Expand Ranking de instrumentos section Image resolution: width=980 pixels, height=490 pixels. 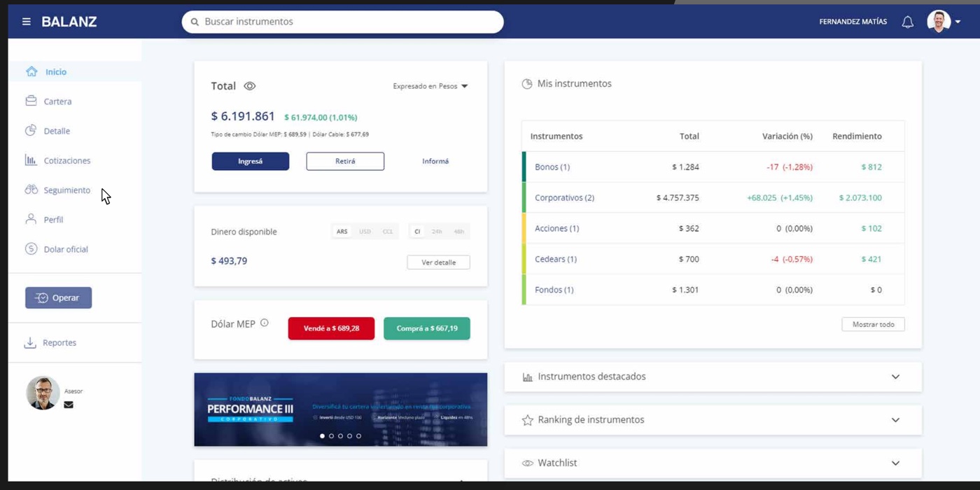(895, 420)
